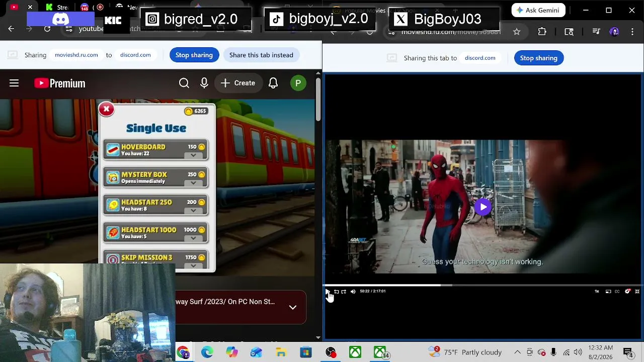
Task: Expand the Hoverboard item details
Action: tap(193, 155)
